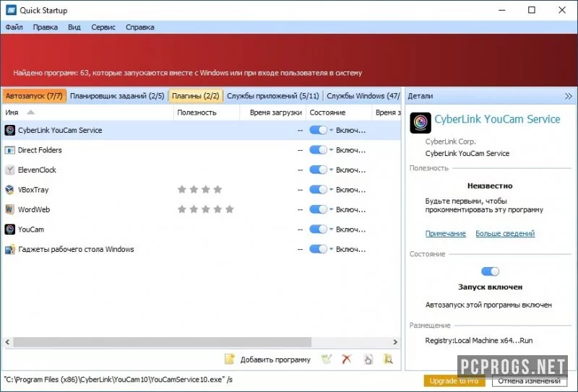The width and height of the screenshot is (578, 392).
Task: Sort by the Имя column header
Action: click(x=87, y=113)
